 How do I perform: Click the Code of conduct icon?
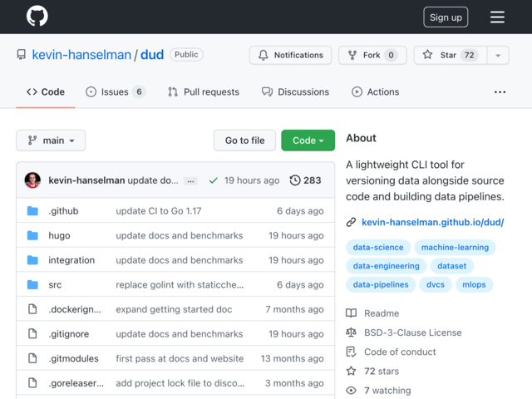point(351,352)
